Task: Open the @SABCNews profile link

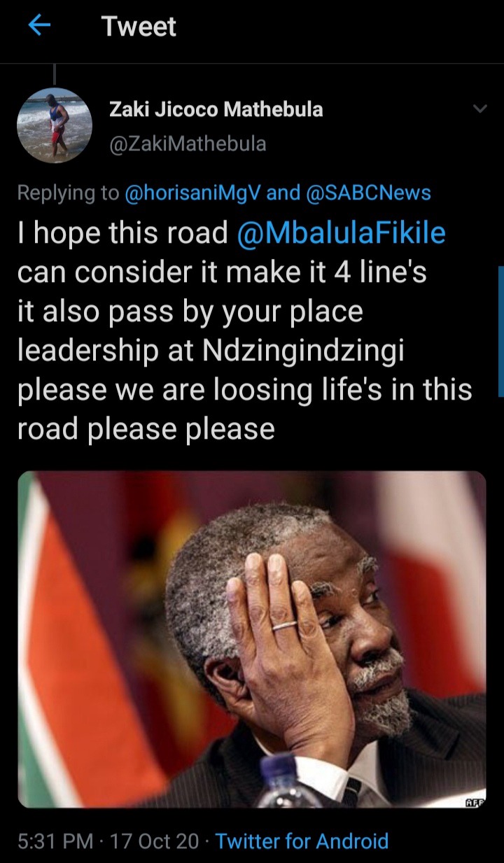Action: click(x=369, y=193)
